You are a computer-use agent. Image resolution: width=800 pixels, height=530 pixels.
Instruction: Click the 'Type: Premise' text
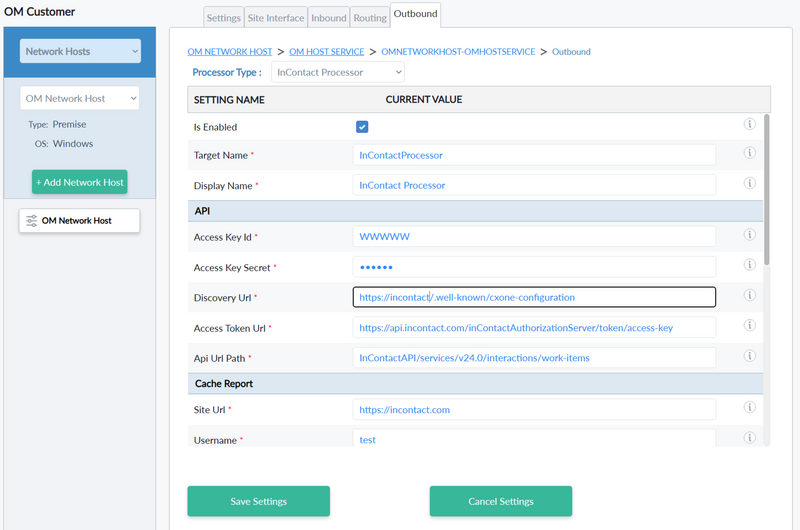[57, 124]
